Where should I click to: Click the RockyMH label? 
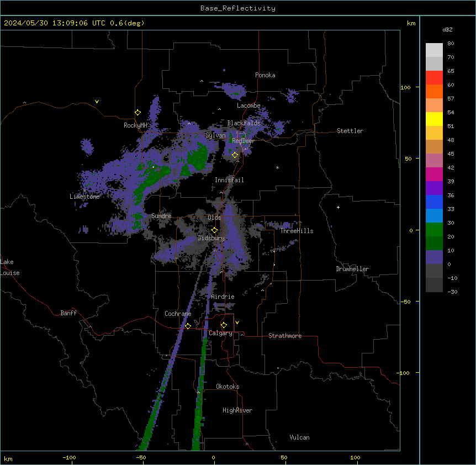[135, 125]
